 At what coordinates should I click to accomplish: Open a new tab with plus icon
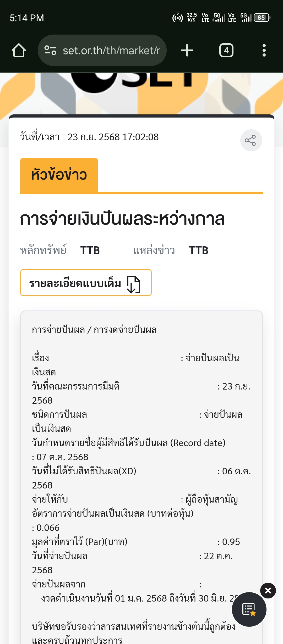pyautogui.click(x=187, y=50)
